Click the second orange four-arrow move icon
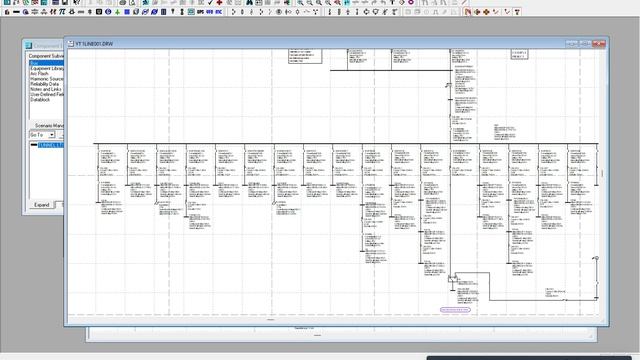This screenshot has height=360, width=640. (486, 12)
